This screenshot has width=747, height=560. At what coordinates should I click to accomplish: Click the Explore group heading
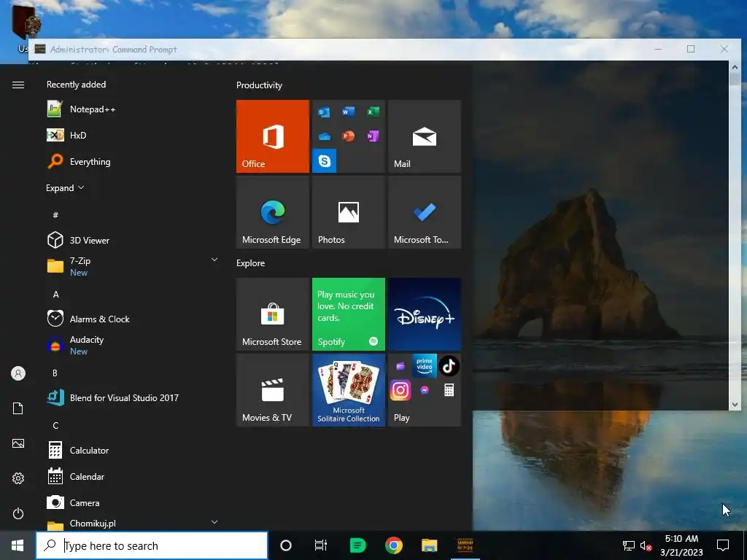(251, 262)
